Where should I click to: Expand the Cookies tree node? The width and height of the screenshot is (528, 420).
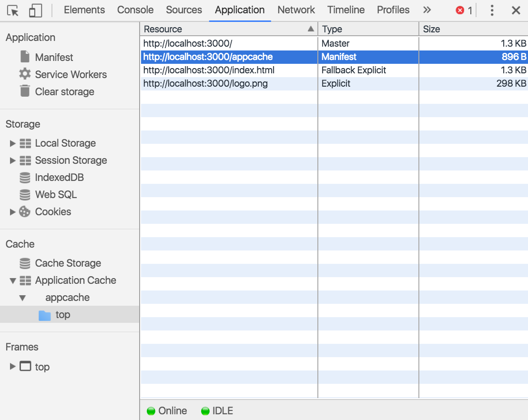13,212
